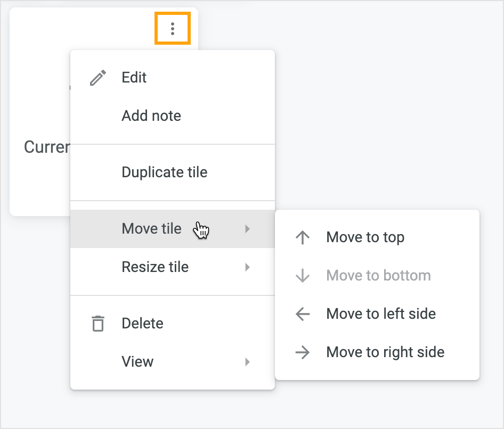Click the three-dot tile options icon
Viewport: 504px width, 429px height.
pos(172,29)
